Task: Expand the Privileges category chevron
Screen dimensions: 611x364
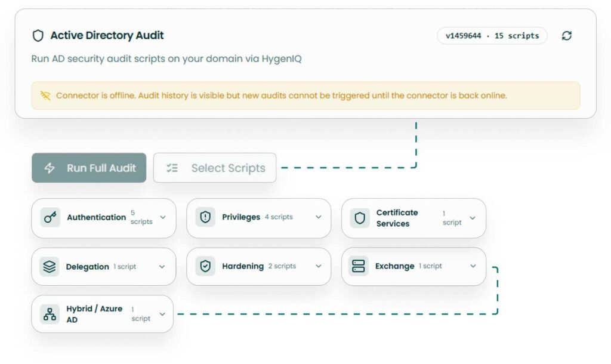Action: (x=319, y=217)
